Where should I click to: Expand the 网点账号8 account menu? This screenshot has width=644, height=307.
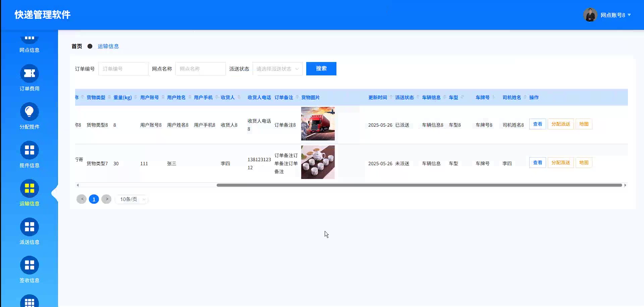tap(615, 15)
